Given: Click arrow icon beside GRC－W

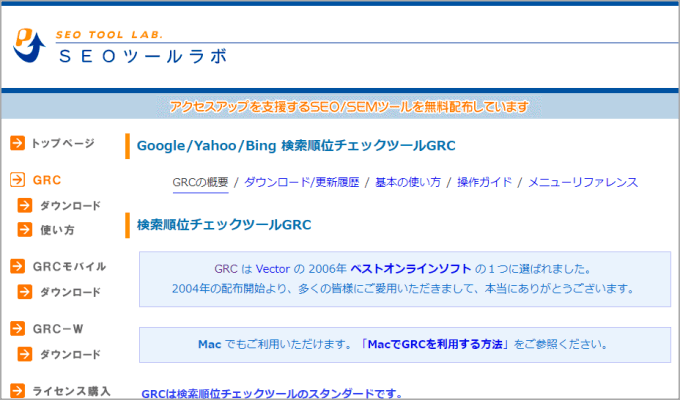Looking at the screenshot, I should (x=17, y=328).
